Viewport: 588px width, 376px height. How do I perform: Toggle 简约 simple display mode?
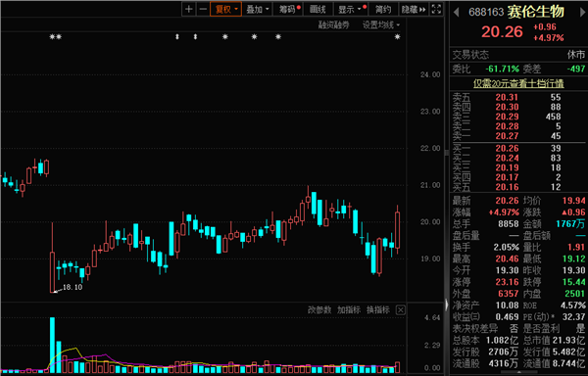383,10
